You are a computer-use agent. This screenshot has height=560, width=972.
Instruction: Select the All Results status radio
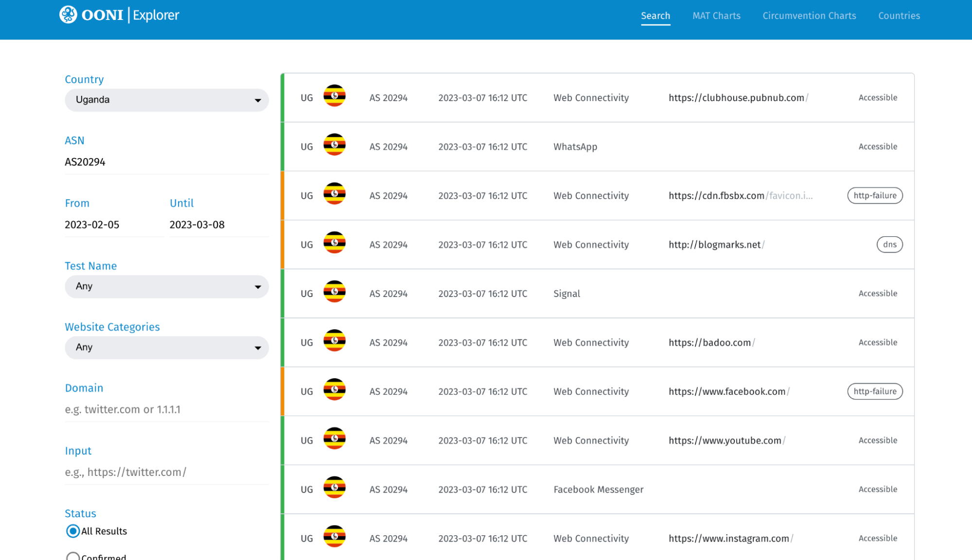pos(73,531)
